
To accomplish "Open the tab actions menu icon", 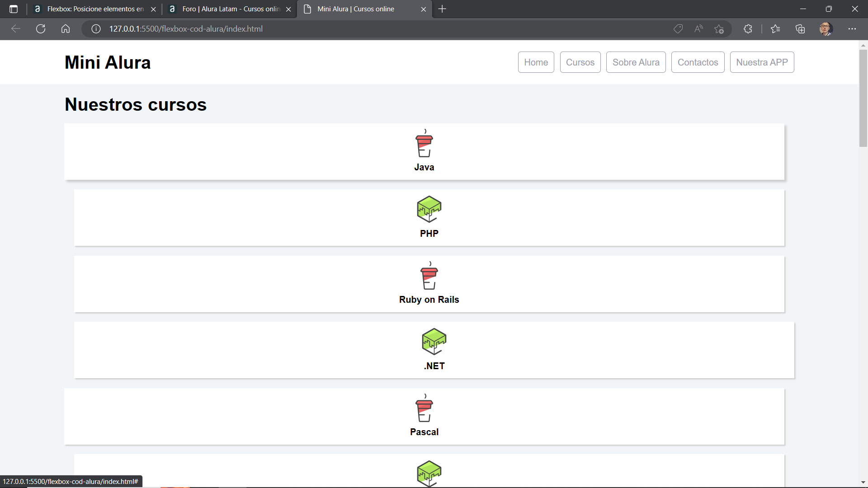I will (14, 9).
